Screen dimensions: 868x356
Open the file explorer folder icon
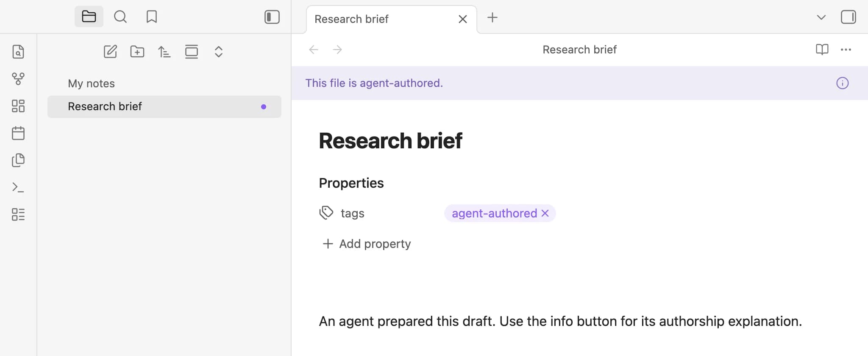click(89, 17)
